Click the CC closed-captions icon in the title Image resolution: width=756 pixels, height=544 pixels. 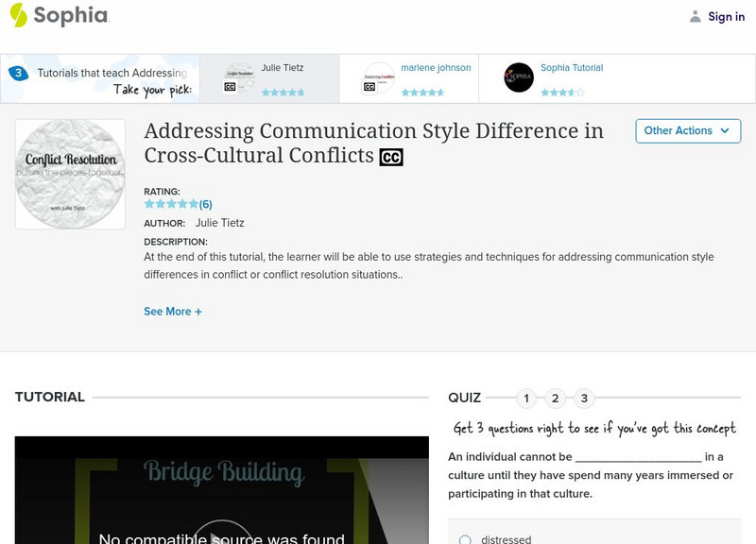point(393,158)
